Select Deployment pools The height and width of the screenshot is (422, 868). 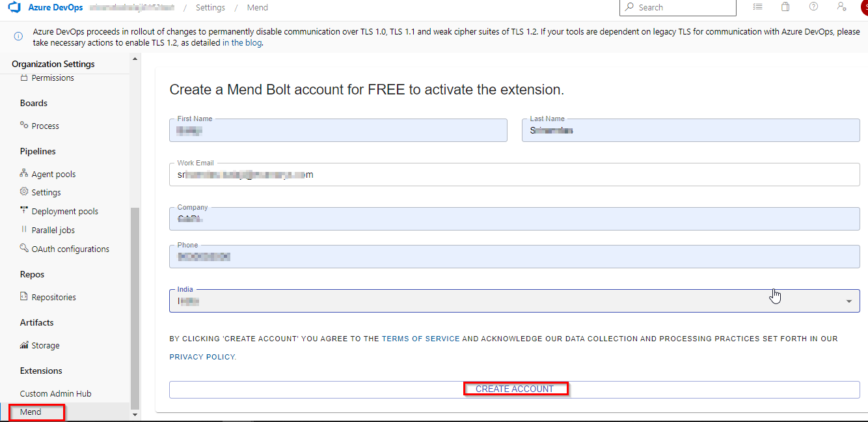click(x=65, y=211)
